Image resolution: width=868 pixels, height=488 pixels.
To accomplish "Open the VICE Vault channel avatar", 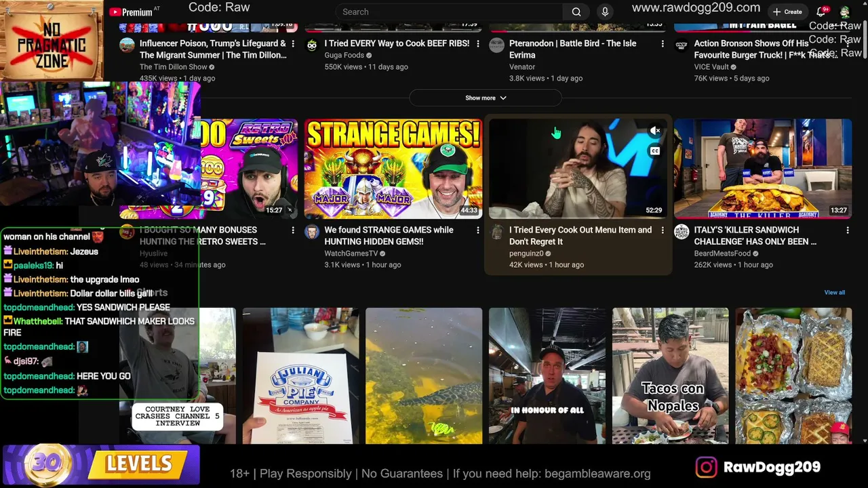I will click(x=682, y=45).
